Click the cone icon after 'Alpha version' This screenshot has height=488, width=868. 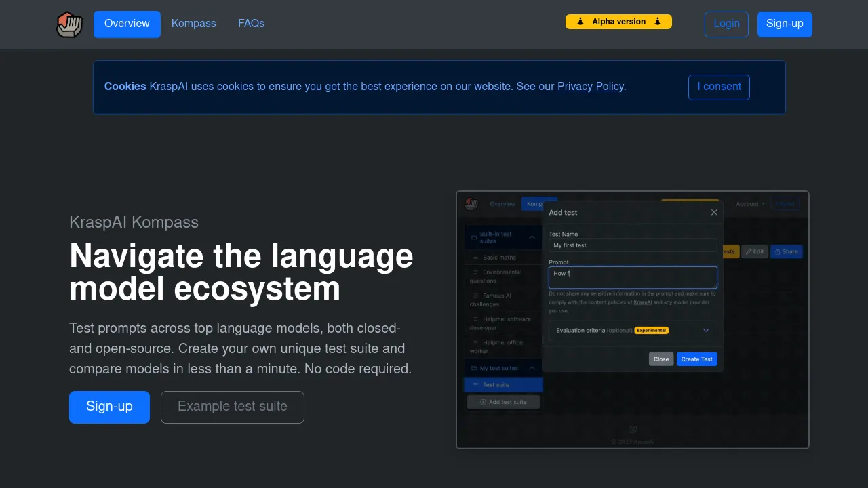[658, 22]
